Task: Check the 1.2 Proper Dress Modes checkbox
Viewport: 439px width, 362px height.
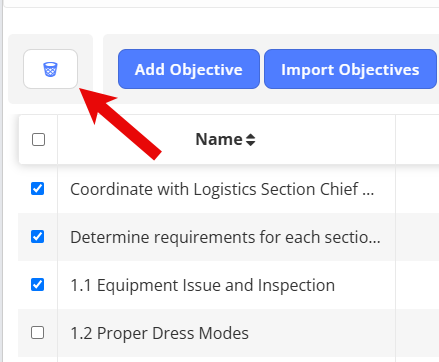Action: tap(37, 333)
